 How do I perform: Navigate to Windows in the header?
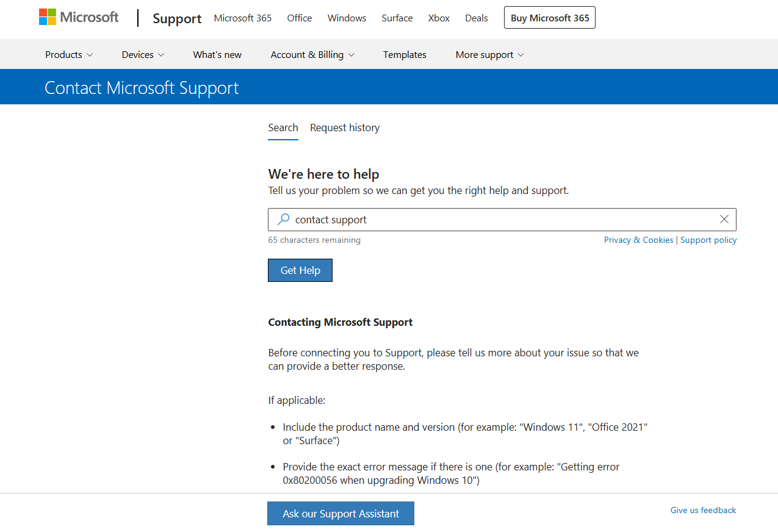click(x=347, y=18)
